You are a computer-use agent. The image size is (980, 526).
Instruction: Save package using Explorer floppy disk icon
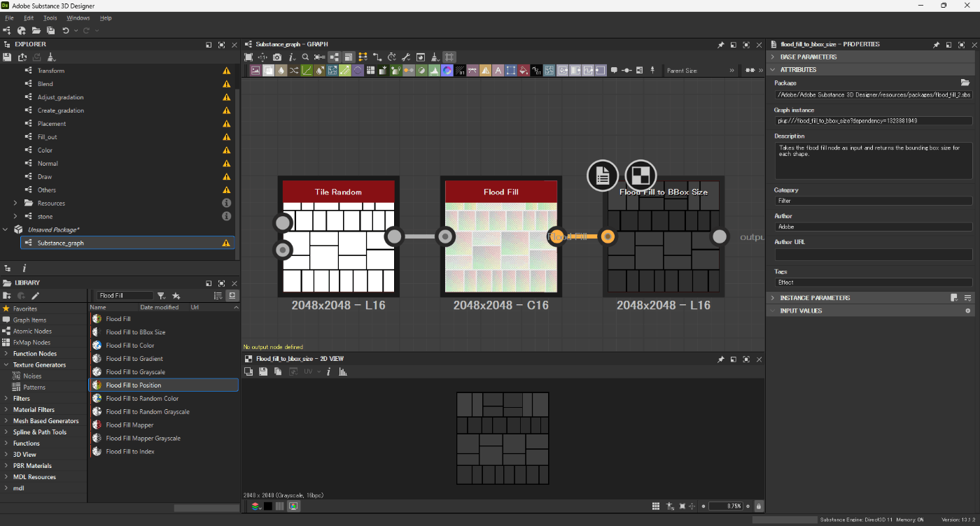[x=8, y=57]
